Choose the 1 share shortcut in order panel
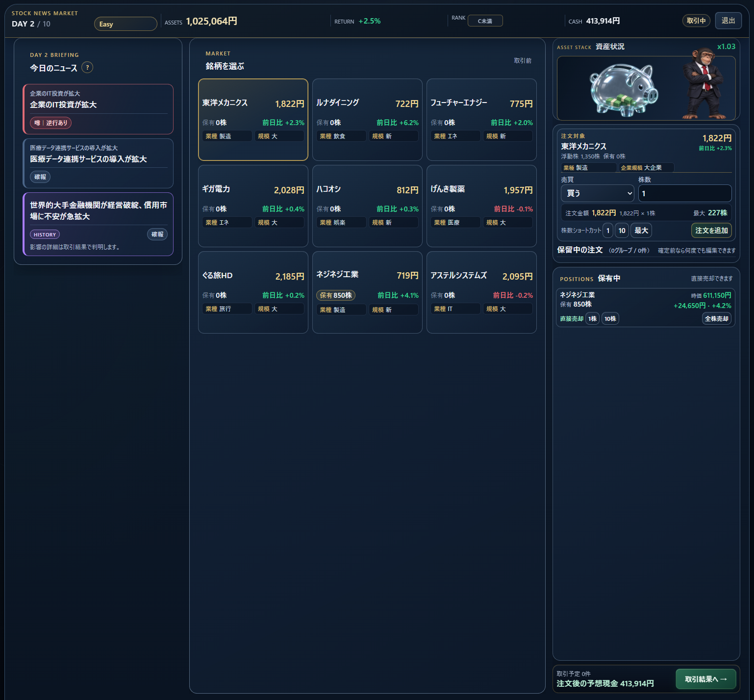 pos(608,231)
